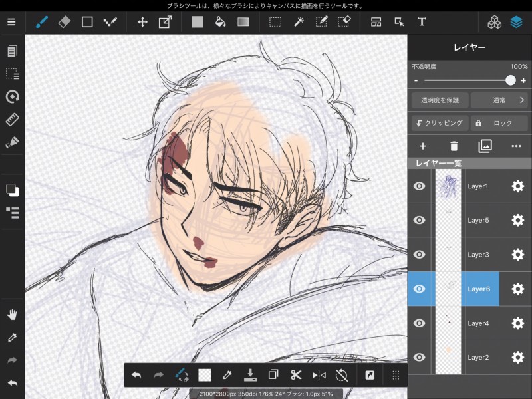Open the selection menu in left sidebar
532x399 pixels.
tap(12, 74)
